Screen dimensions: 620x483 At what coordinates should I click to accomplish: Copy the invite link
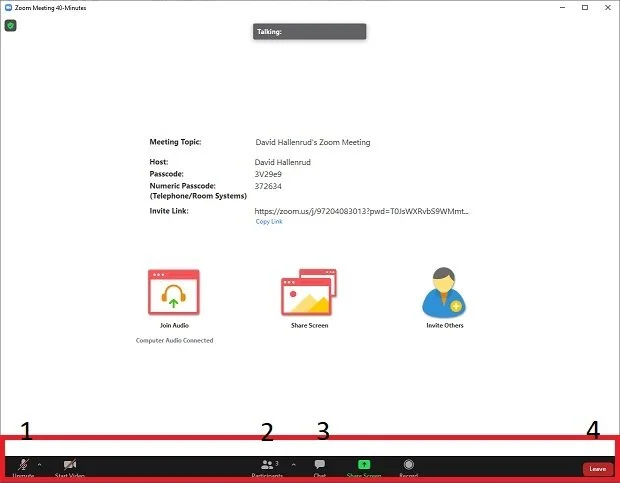pos(269,221)
